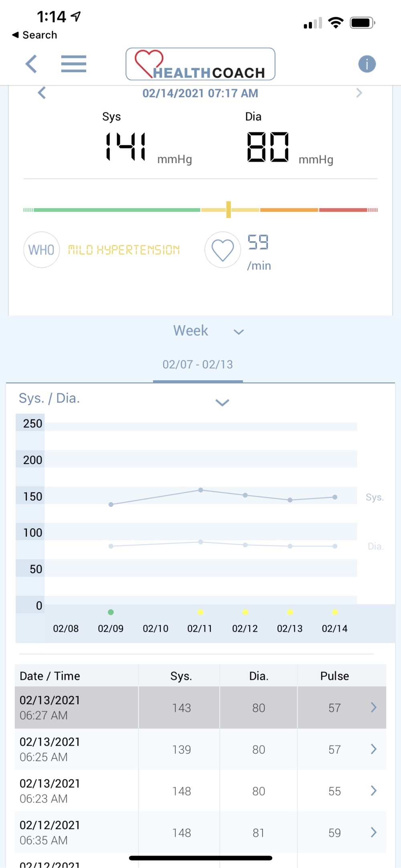Tap the HealthCoach logo
The height and width of the screenshot is (868, 401).
point(200,64)
